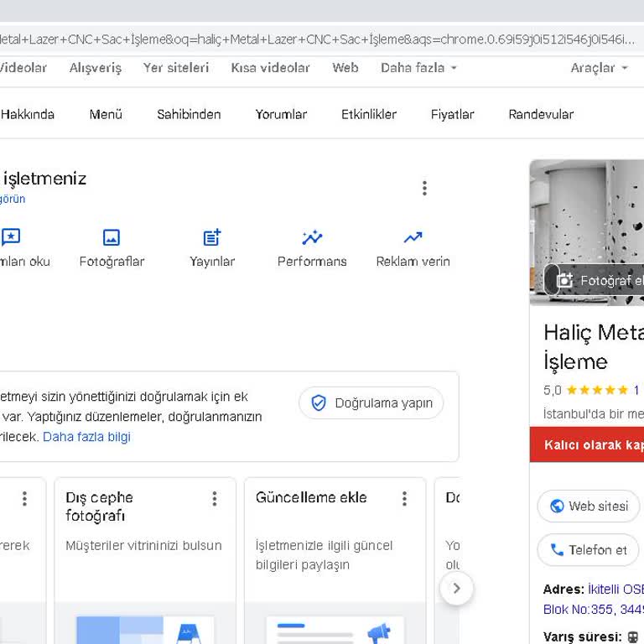Viewport: 644px width, 644px height.
Task: Click the review star chat icon
Action: click(x=11, y=237)
